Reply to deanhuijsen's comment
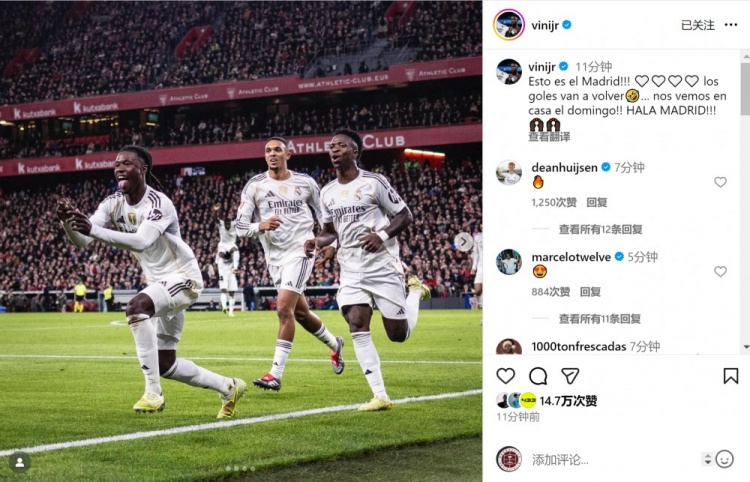Image resolution: width=750 pixels, height=482 pixels. [x=597, y=202]
